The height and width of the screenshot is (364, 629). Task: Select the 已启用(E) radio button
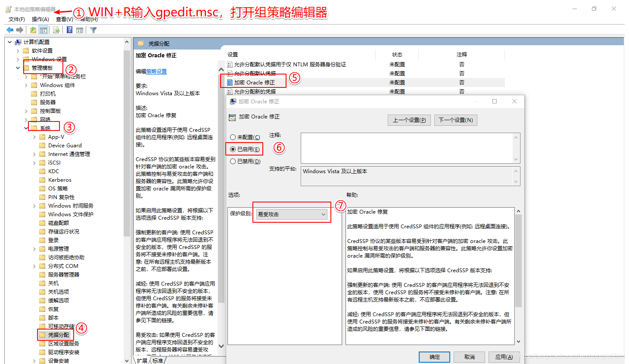[x=233, y=149]
